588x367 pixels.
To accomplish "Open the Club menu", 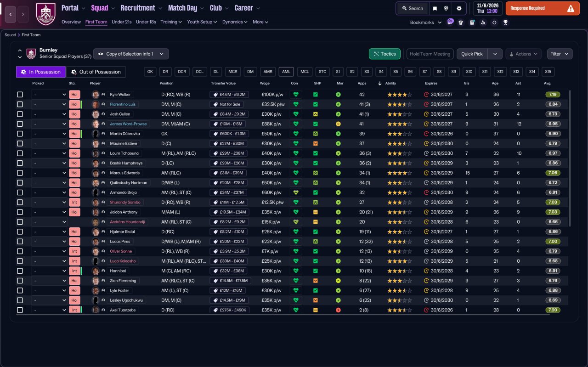I will pyautogui.click(x=219, y=8).
